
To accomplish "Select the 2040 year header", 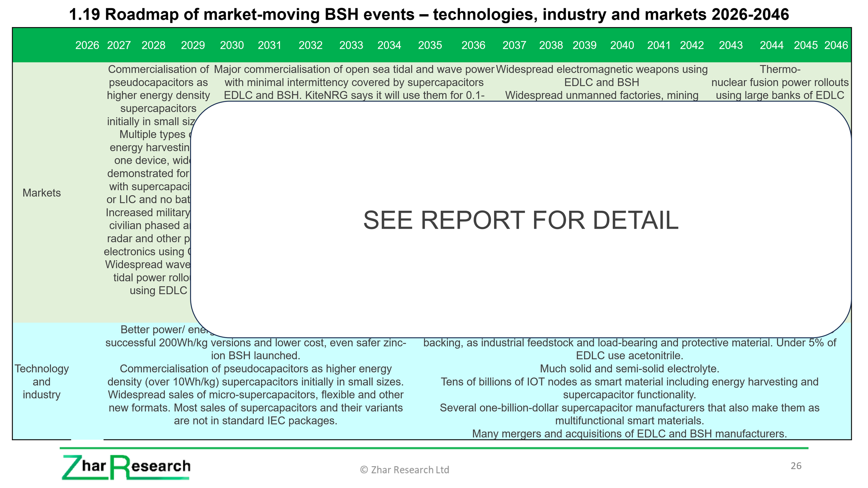I will click(622, 45).
